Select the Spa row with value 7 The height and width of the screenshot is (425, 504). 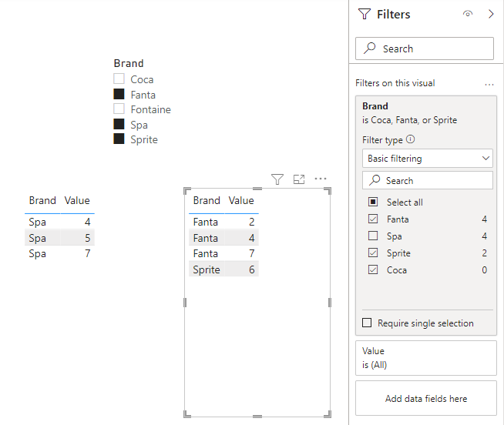point(59,253)
